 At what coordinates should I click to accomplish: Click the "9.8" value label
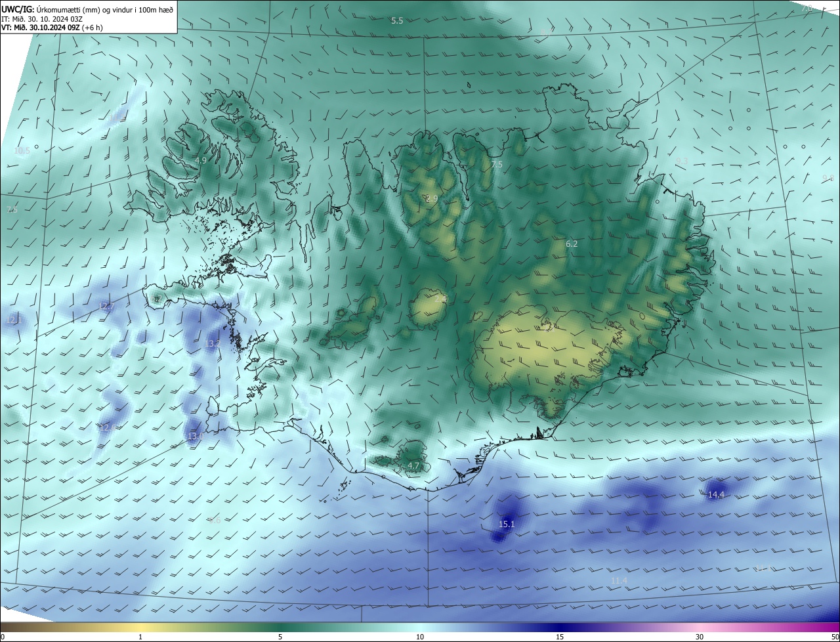(x=828, y=178)
